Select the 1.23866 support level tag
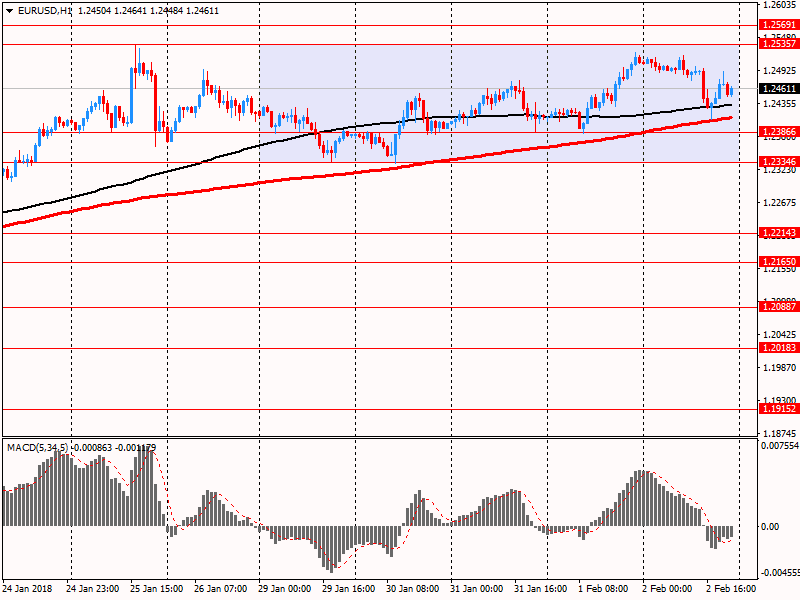This screenshot has height=600, width=800. pyautogui.click(x=778, y=132)
